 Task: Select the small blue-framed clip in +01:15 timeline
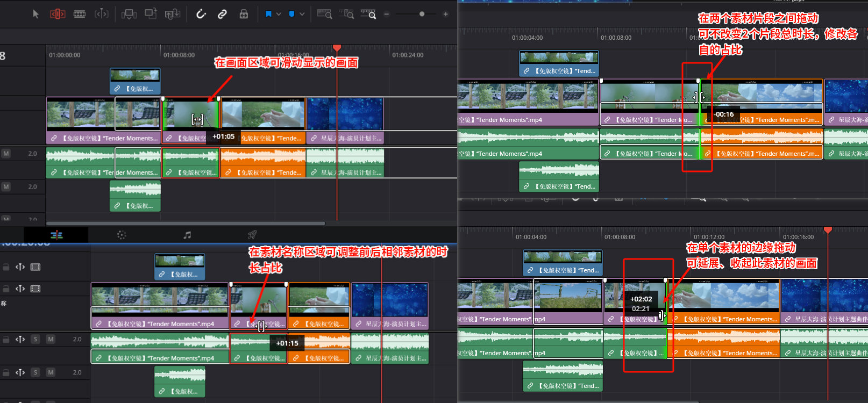180,267
